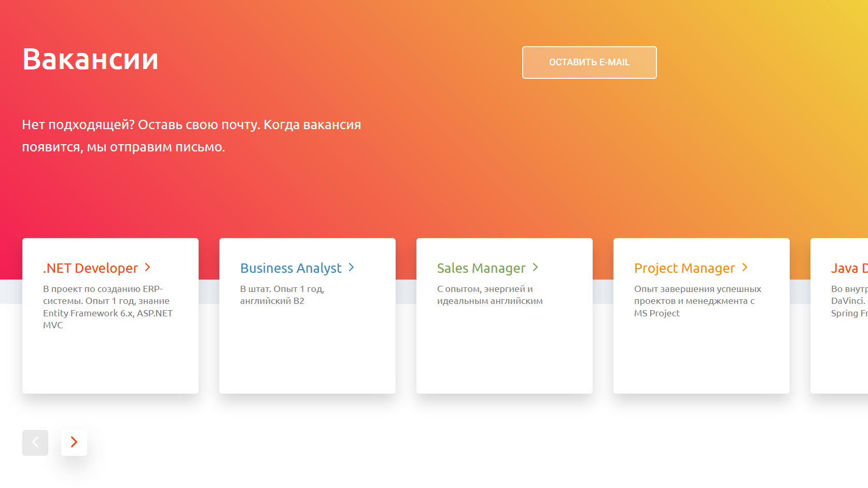
Task: Click empty area of Sales Manager card
Action: pos(504,353)
